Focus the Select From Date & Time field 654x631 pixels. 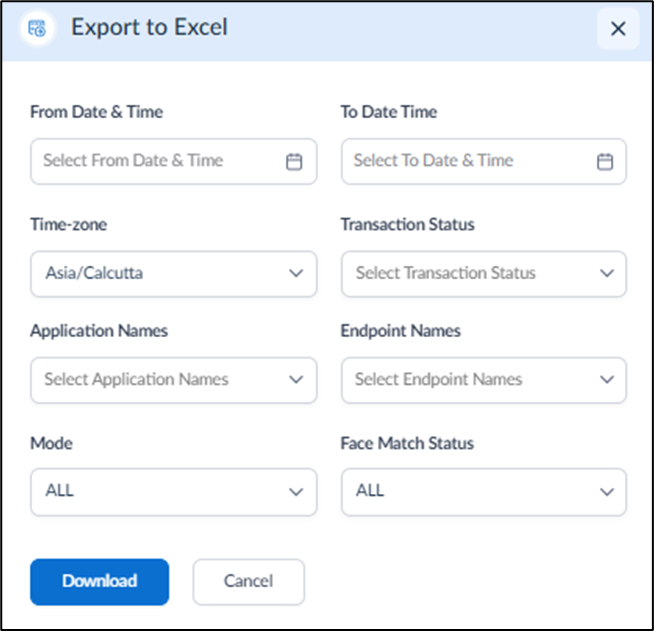point(174,161)
